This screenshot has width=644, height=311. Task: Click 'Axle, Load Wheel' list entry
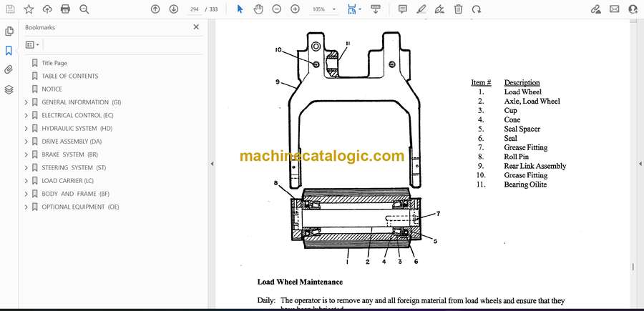pyautogui.click(x=532, y=101)
